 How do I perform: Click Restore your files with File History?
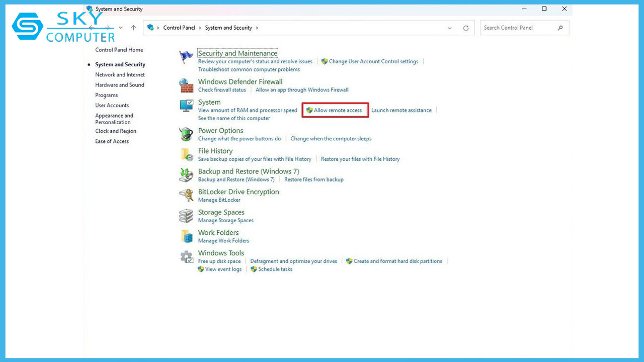(x=360, y=159)
